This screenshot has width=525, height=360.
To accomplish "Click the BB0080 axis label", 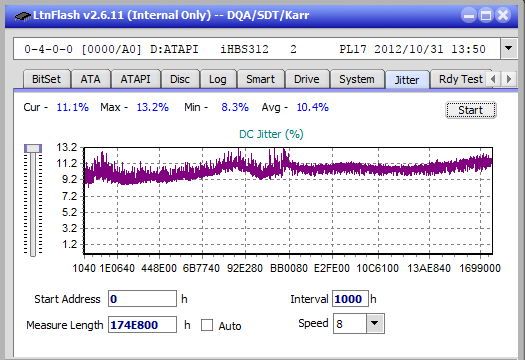I will click(289, 268).
